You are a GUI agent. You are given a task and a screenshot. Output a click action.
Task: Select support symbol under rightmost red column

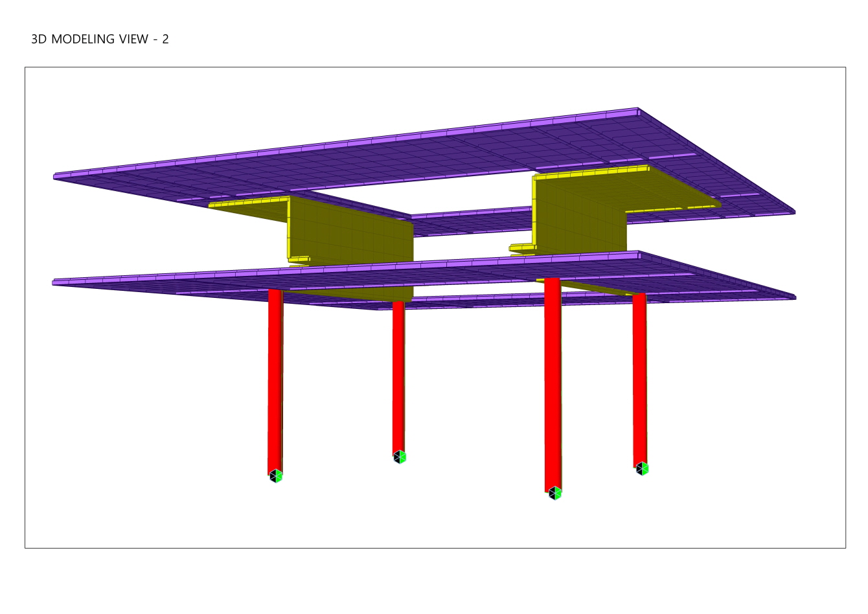click(642, 468)
